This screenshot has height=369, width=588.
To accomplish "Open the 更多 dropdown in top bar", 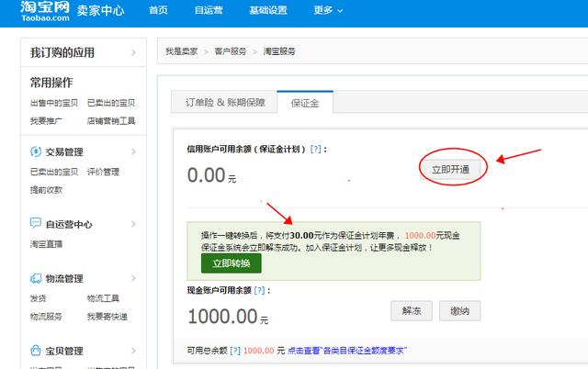I will pyautogui.click(x=328, y=10).
